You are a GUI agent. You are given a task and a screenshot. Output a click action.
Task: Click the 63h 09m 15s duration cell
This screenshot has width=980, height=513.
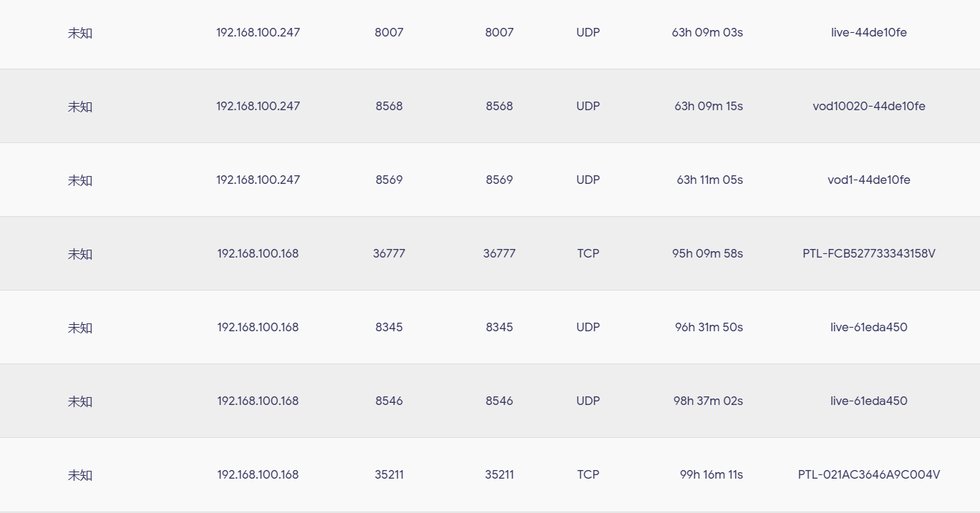(x=708, y=106)
